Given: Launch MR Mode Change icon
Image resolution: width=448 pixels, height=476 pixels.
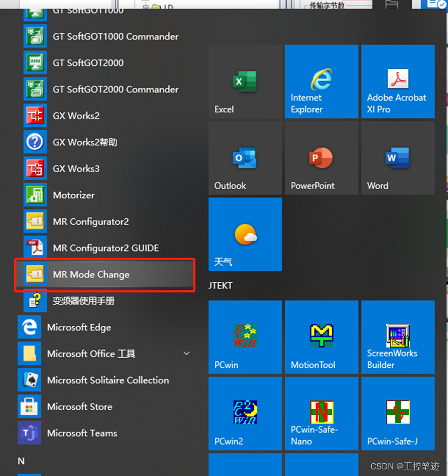Looking at the screenshot, I should (x=35, y=274).
